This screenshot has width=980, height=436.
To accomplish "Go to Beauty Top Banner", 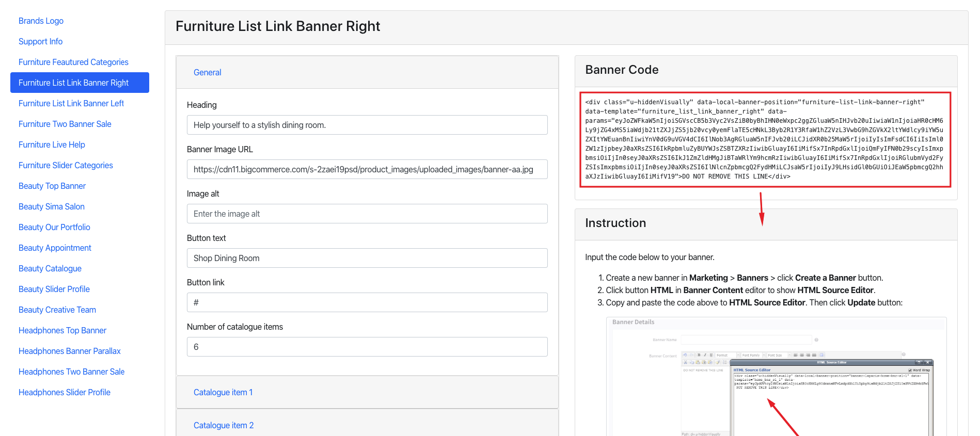I will coord(52,186).
